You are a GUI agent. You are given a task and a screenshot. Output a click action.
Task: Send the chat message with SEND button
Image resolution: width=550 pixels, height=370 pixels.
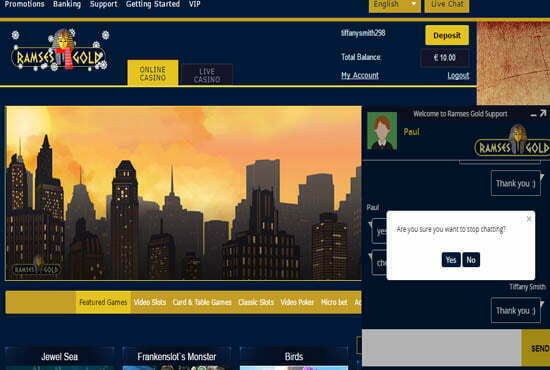coord(536,348)
